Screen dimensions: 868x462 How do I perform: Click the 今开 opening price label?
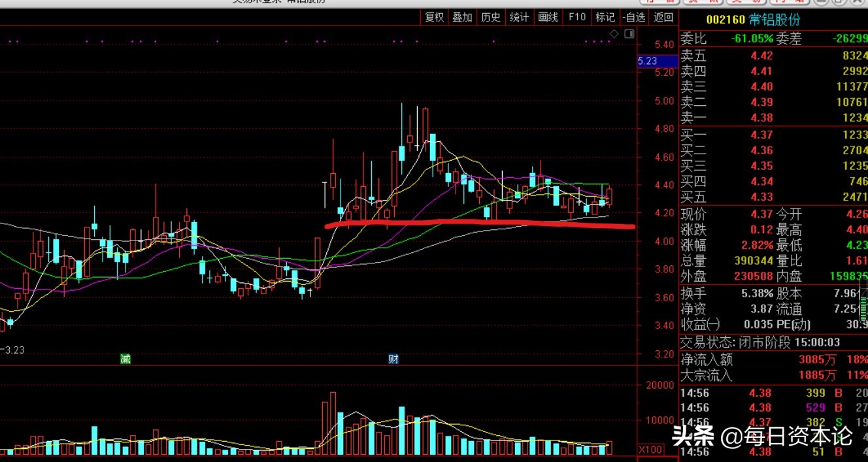click(x=789, y=214)
